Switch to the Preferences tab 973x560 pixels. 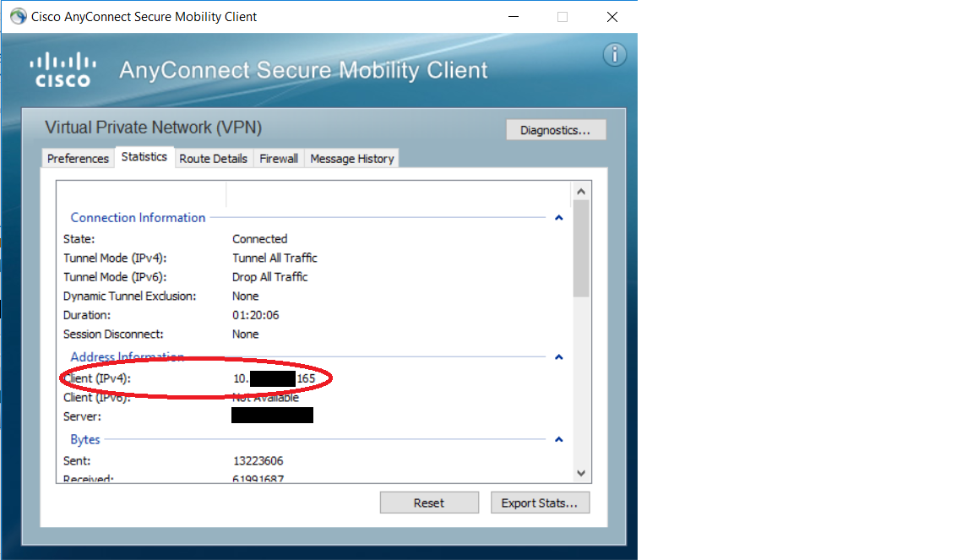(x=78, y=159)
